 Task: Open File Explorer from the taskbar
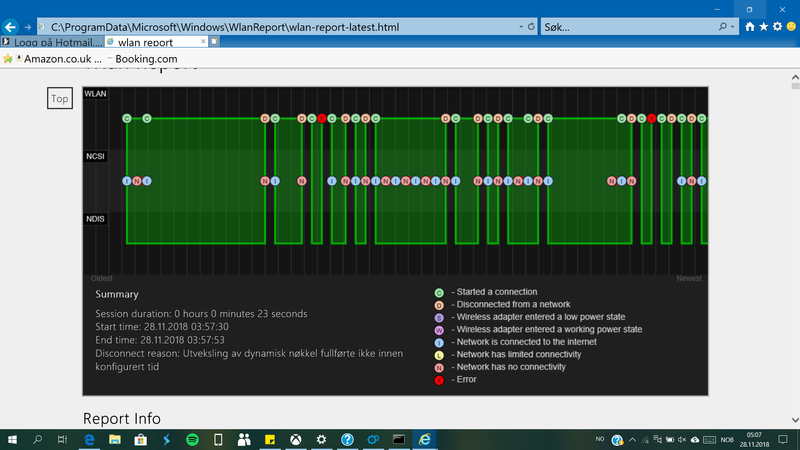click(115, 439)
